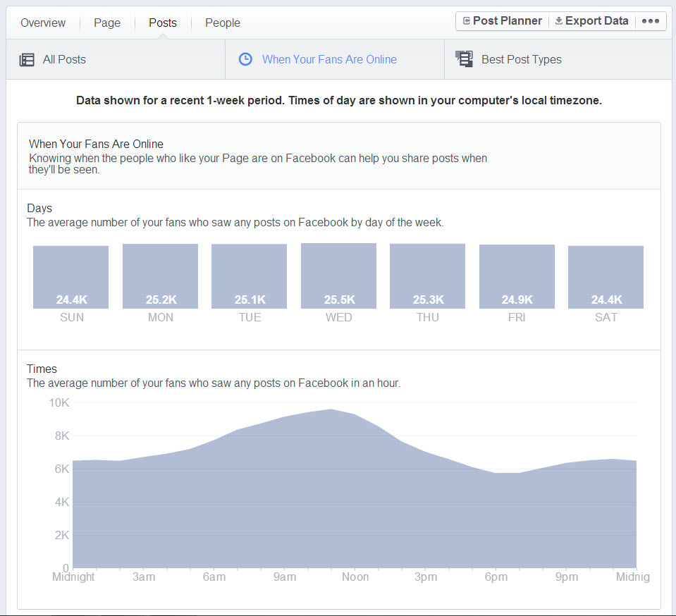
Task: Click the calendar icon inside Post Planner button
Action: (x=467, y=20)
